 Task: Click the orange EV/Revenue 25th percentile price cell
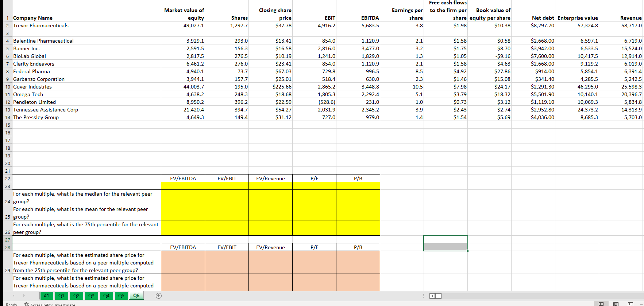[271, 262]
